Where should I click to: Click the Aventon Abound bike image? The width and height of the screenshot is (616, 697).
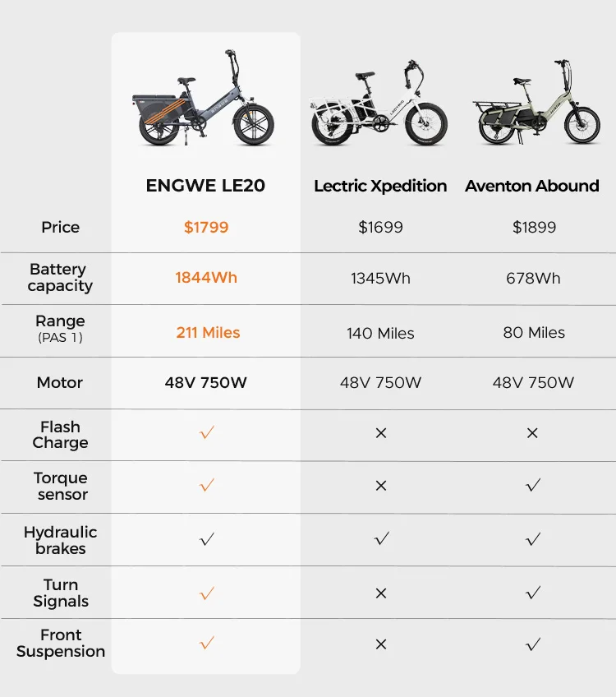coord(533,107)
